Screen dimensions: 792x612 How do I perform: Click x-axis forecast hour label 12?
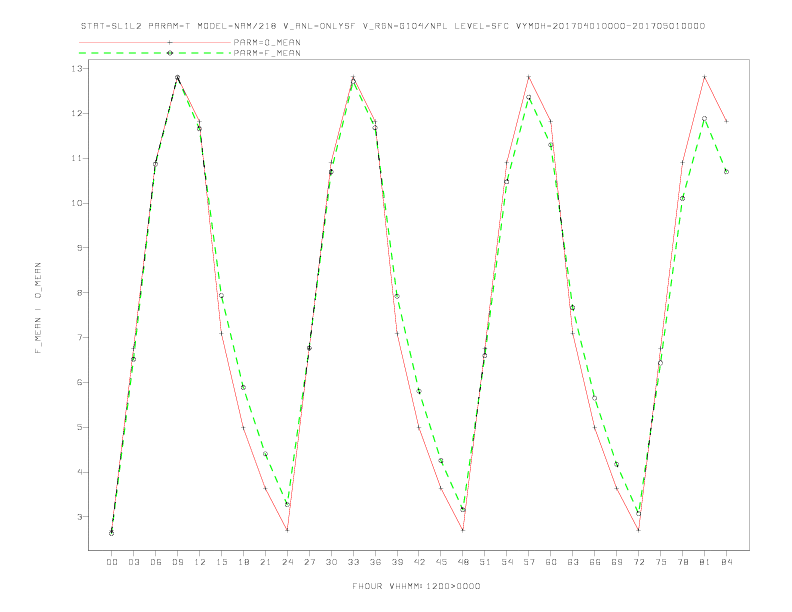[200, 562]
